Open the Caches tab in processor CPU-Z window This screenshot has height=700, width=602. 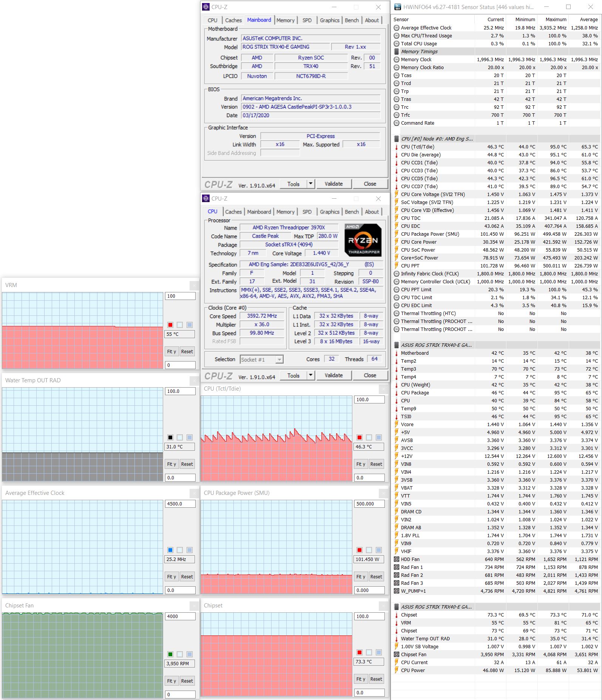[x=233, y=212]
